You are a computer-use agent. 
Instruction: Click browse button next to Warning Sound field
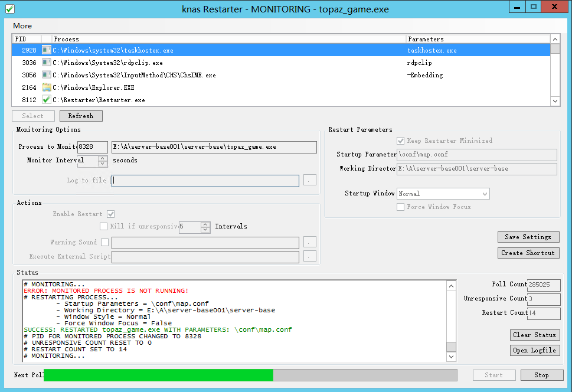point(310,242)
